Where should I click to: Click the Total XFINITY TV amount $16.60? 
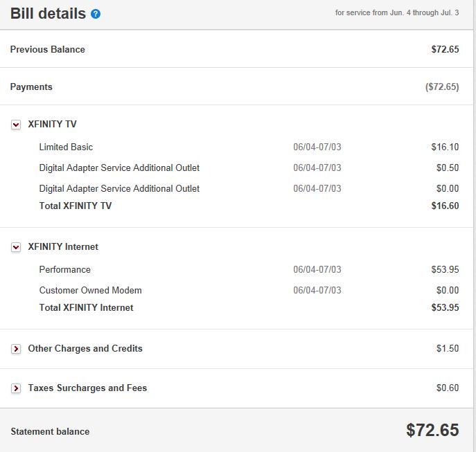445,206
